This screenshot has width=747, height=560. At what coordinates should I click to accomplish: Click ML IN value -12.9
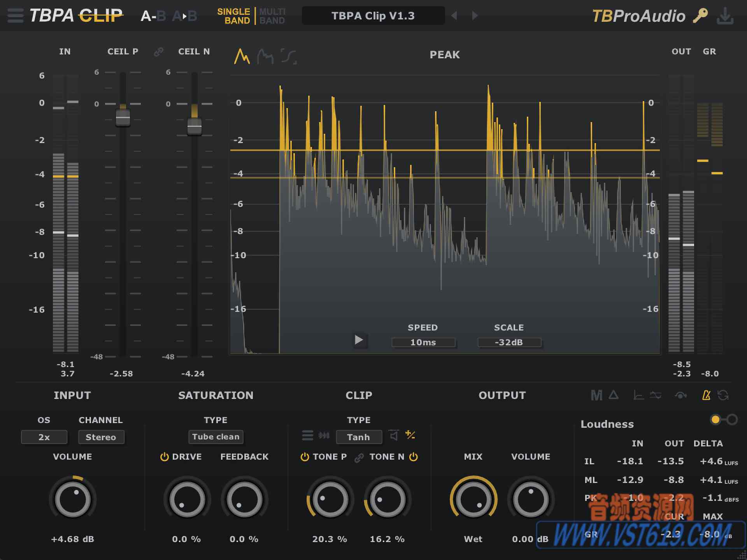click(630, 480)
